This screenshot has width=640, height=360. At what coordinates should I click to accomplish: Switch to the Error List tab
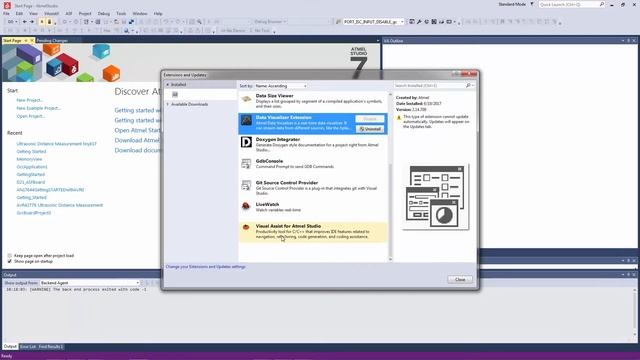pyautogui.click(x=28, y=347)
